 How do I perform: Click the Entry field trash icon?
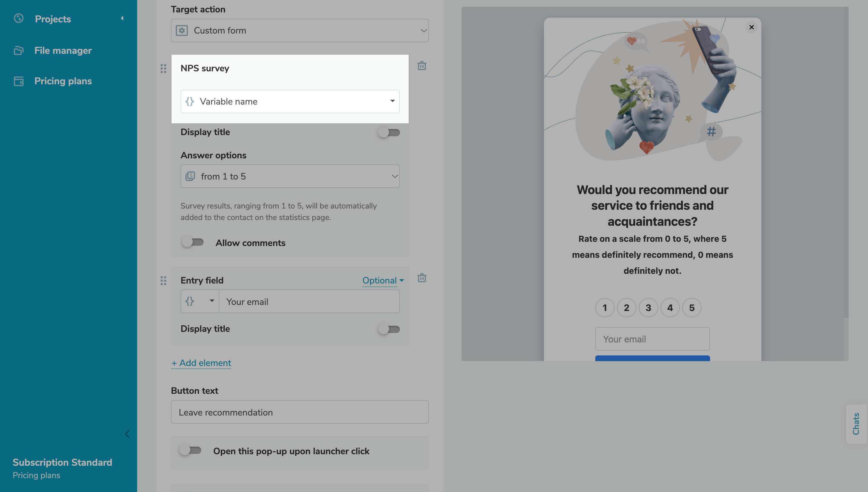422,278
